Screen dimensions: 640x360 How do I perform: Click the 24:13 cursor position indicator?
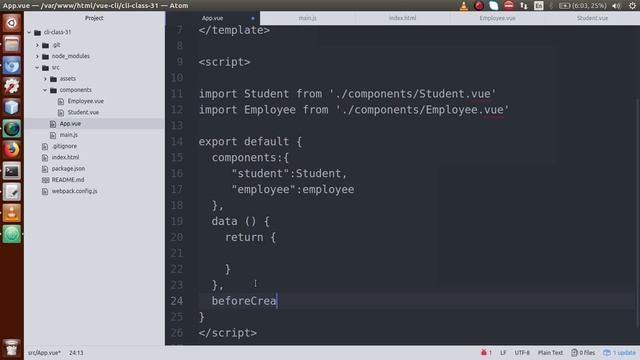click(x=76, y=353)
